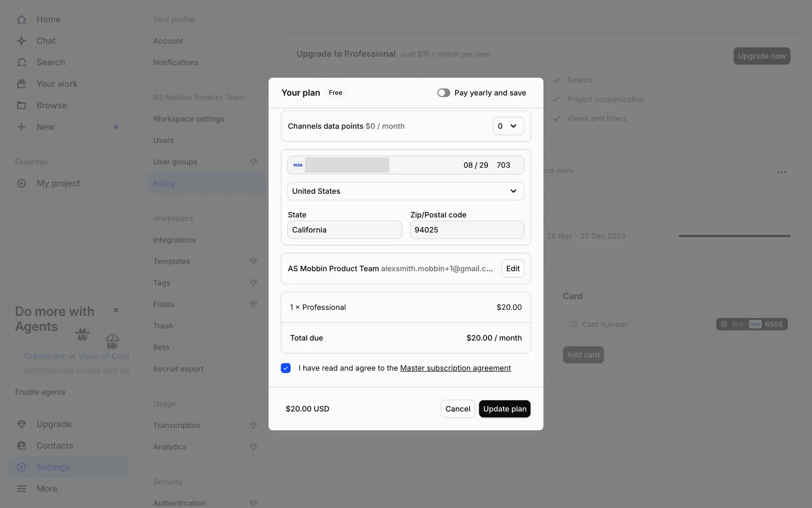The image size is (812, 508).
Task: Select Notifications in settings menu
Action: tap(176, 63)
